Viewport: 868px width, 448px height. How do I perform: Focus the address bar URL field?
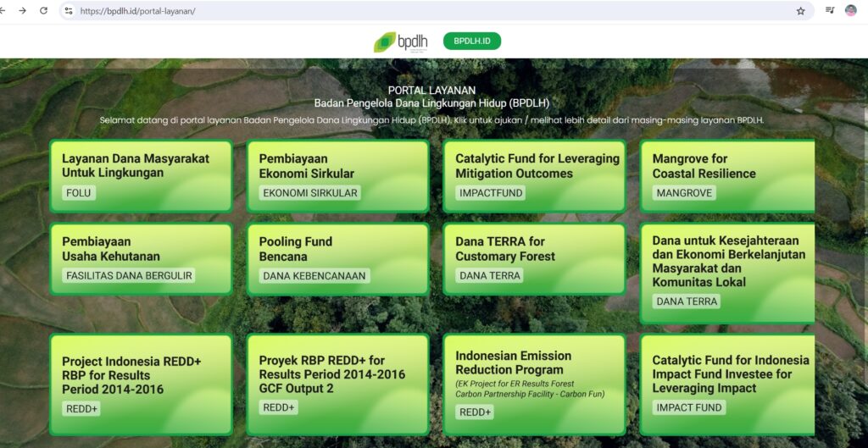click(424, 11)
